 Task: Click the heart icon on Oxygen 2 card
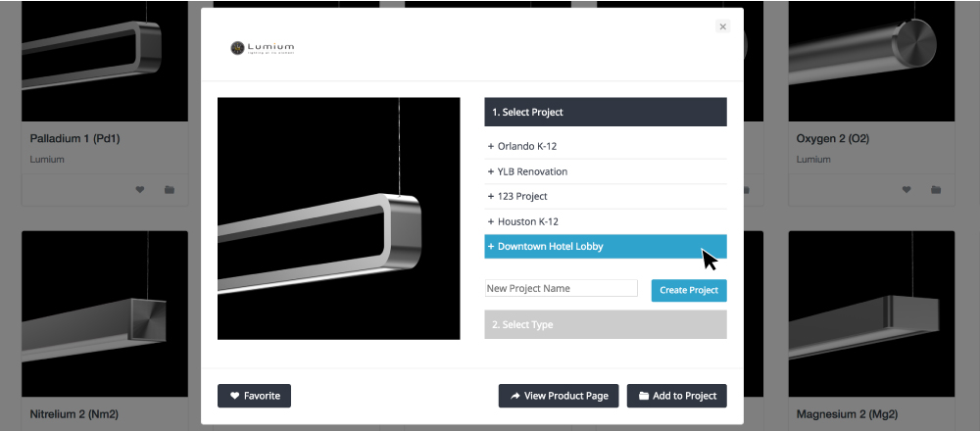coord(906,190)
